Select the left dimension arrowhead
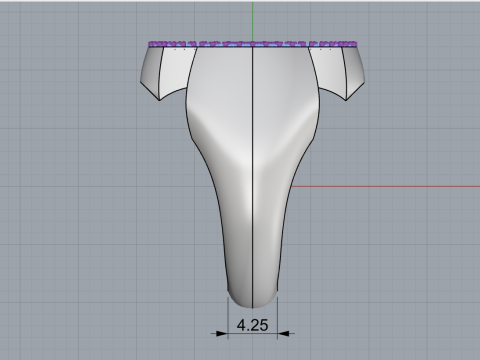The height and width of the screenshot is (360, 480). click(222, 333)
